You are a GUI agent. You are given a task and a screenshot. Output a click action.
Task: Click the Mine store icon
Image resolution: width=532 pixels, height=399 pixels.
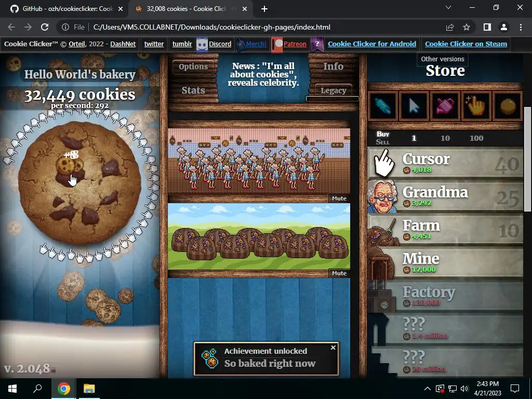pyautogui.click(x=382, y=263)
